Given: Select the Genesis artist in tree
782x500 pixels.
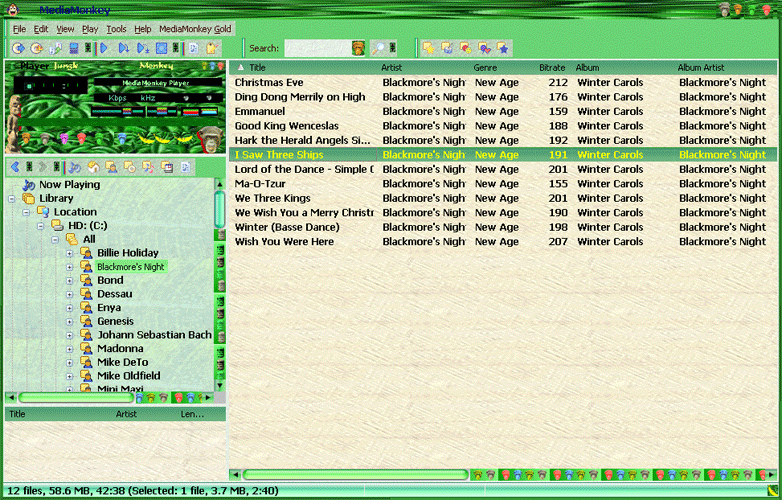Looking at the screenshot, I should (115, 322).
